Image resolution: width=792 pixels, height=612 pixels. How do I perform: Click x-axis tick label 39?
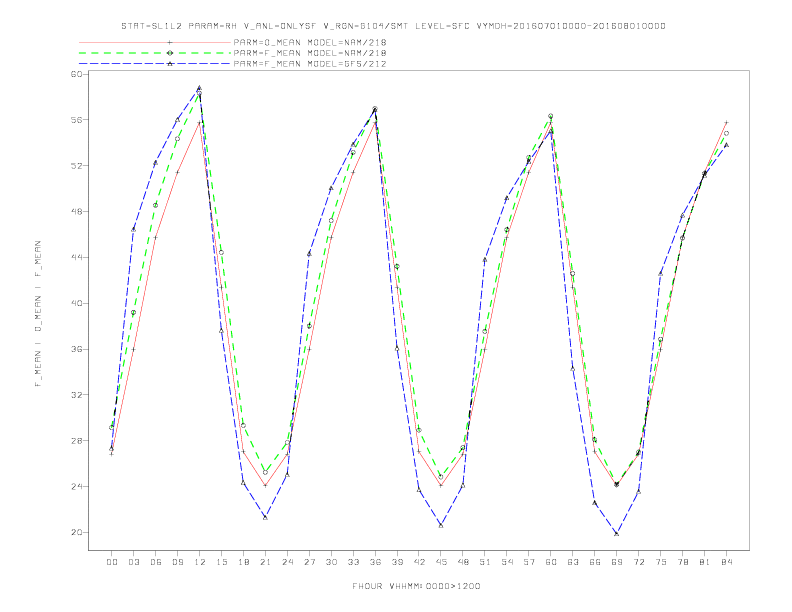(x=398, y=562)
